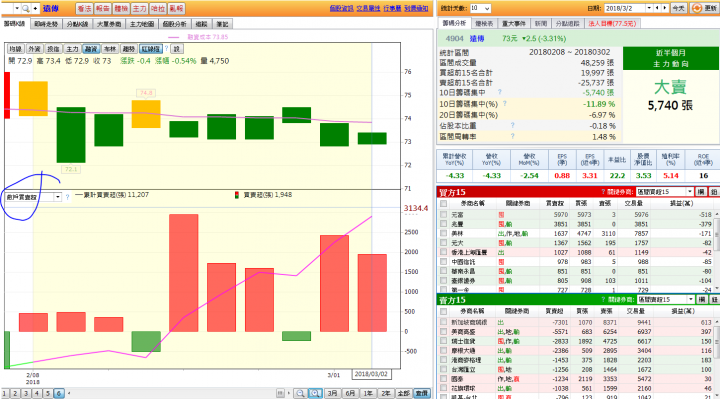Click the orange 更新 refresh button
Screen dimensions: 720x399
tap(705, 8)
